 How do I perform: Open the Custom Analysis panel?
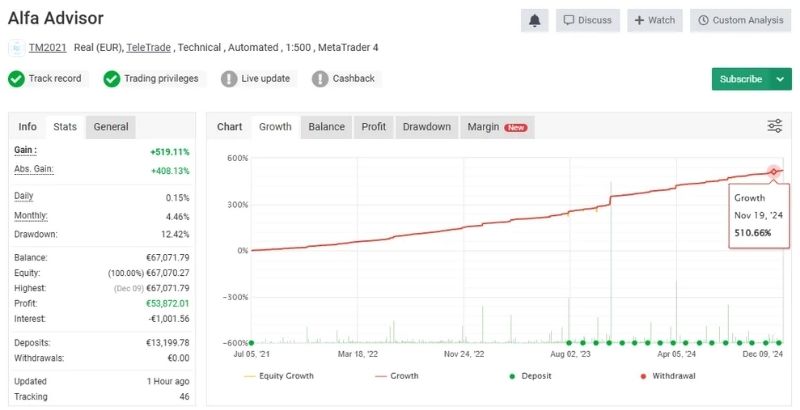coord(741,20)
